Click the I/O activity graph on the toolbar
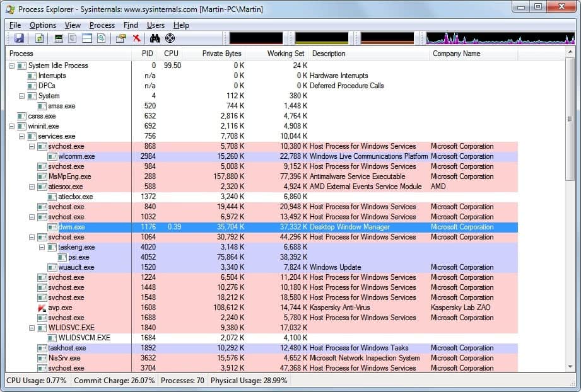581x392 pixels. [x=385, y=38]
